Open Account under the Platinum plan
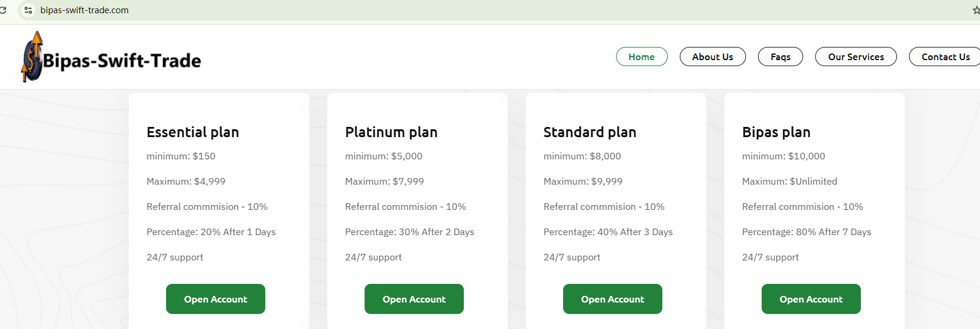Image resolution: width=980 pixels, height=329 pixels. [414, 299]
